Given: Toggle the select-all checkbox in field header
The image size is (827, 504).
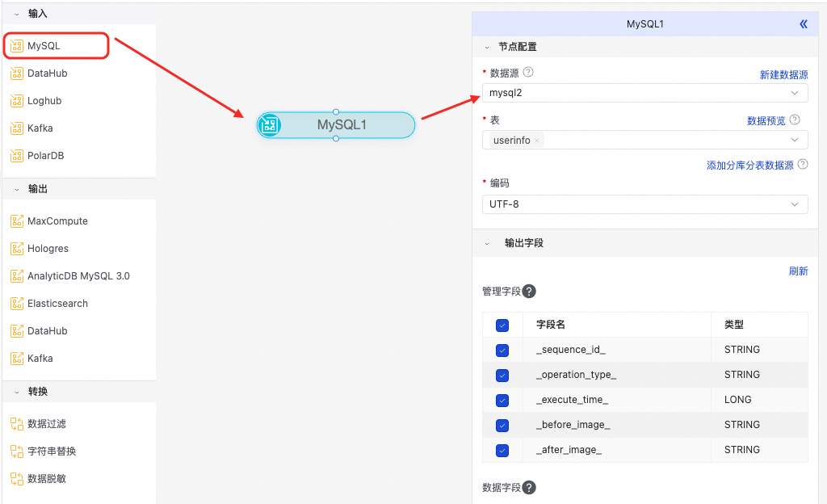Looking at the screenshot, I should pos(502,325).
